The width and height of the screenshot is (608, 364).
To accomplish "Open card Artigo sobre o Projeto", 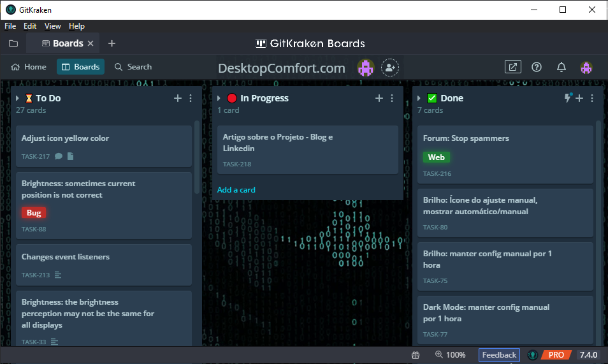I will pos(307,150).
